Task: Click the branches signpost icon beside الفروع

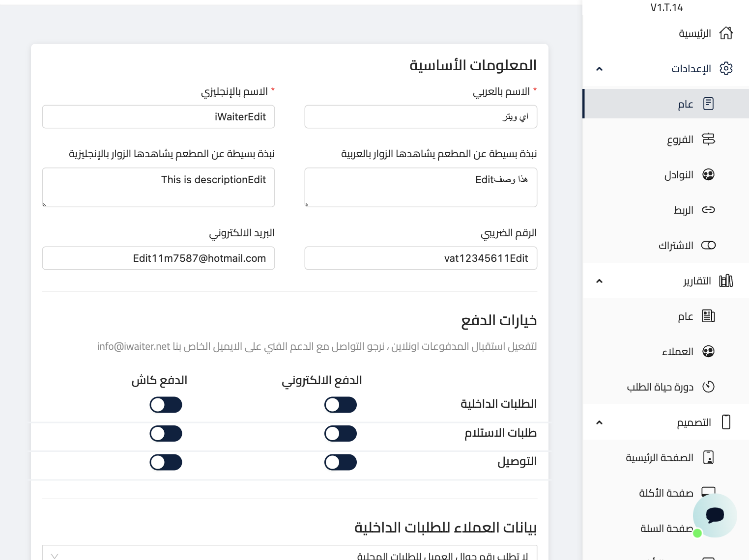Action: [708, 139]
